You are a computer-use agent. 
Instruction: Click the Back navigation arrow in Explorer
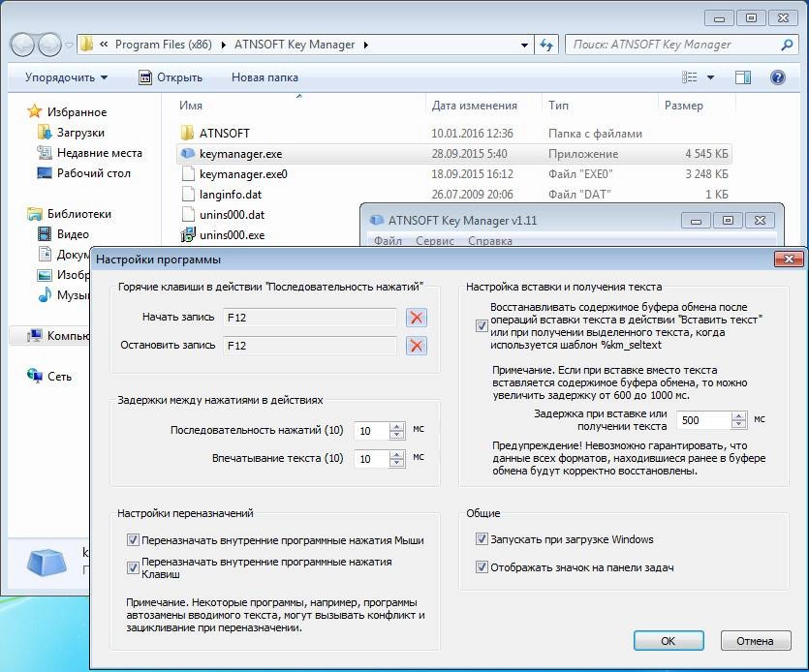click(x=22, y=45)
